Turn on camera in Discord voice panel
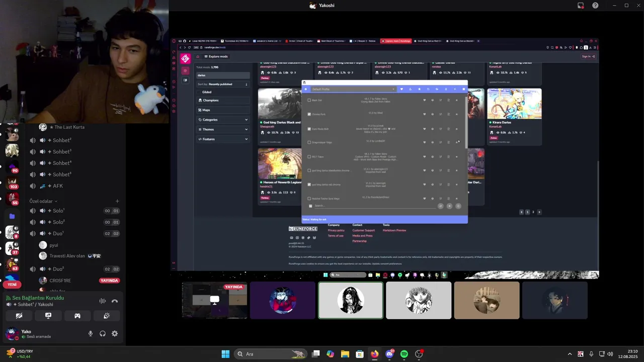 (x=19, y=316)
